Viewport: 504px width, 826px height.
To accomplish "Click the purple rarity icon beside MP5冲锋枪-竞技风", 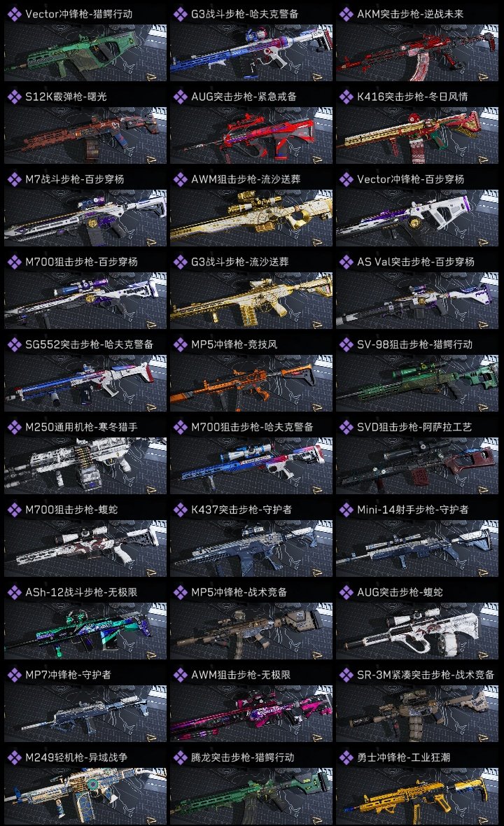I will click(180, 344).
